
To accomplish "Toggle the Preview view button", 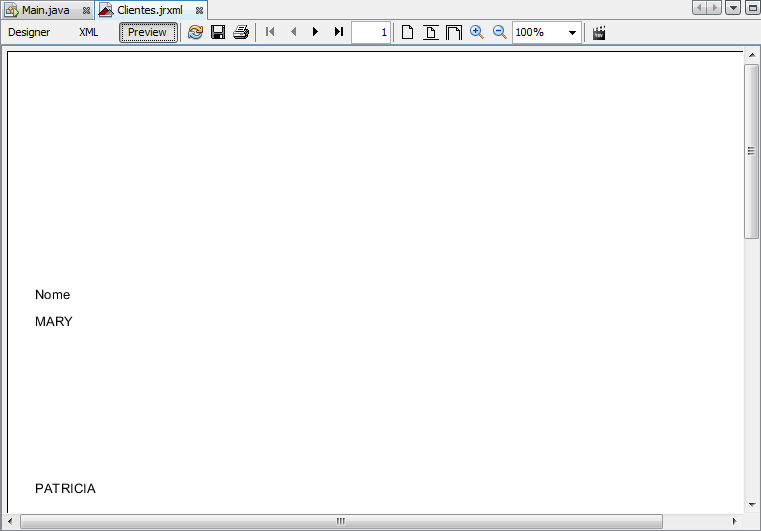I will [148, 32].
